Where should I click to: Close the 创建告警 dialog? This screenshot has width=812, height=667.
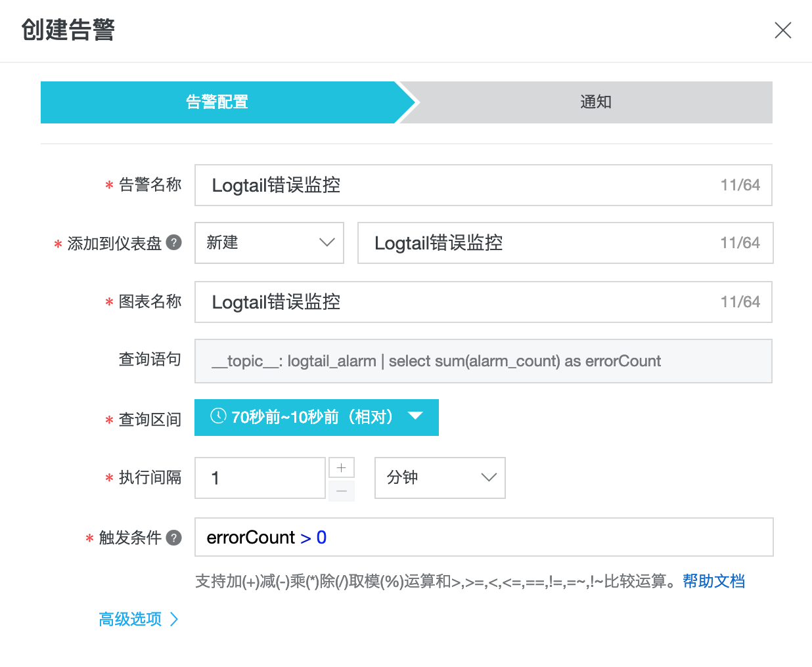(782, 30)
